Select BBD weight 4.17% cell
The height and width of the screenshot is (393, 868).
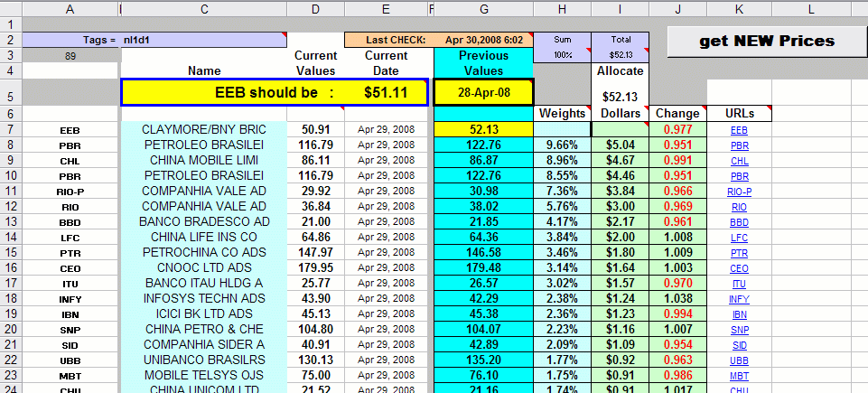tap(563, 222)
